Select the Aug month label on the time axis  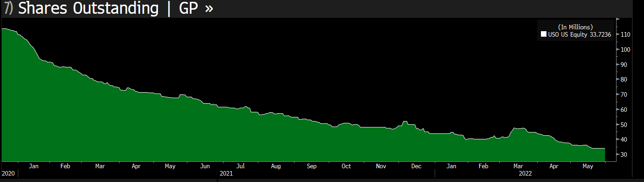[276, 166]
